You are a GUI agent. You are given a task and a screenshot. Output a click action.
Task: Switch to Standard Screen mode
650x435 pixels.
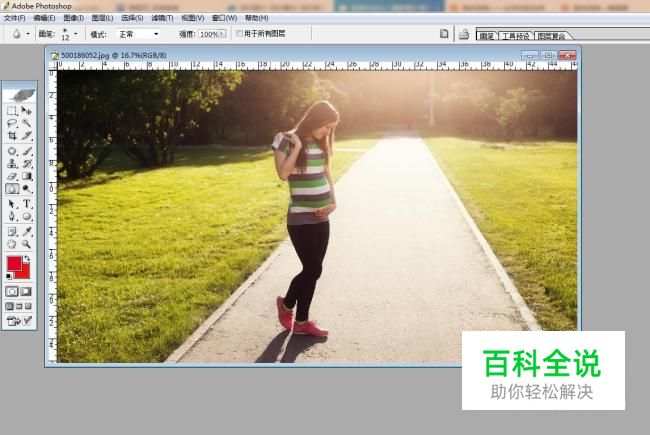(x=10, y=306)
